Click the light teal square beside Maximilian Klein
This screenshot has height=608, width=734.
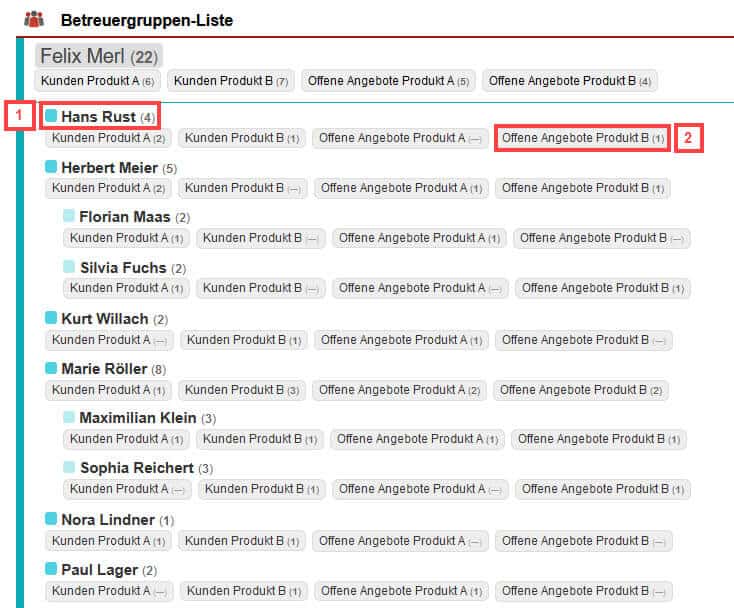click(x=69, y=417)
